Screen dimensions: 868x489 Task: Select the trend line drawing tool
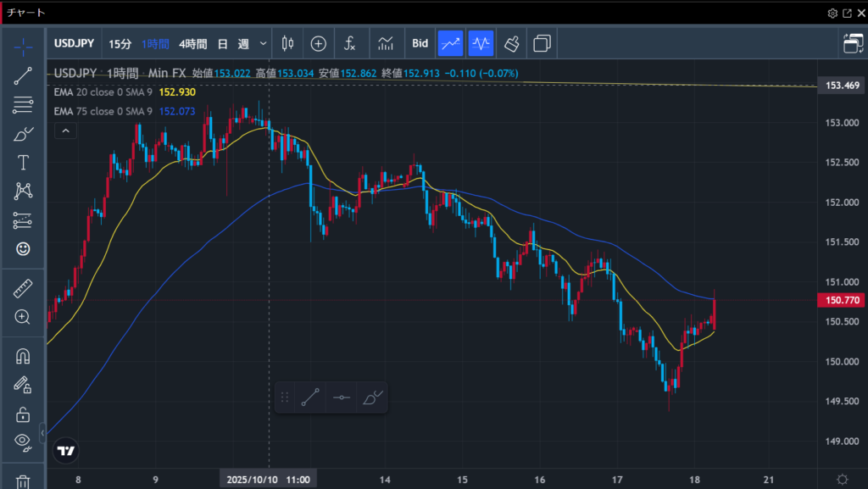tap(23, 76)
